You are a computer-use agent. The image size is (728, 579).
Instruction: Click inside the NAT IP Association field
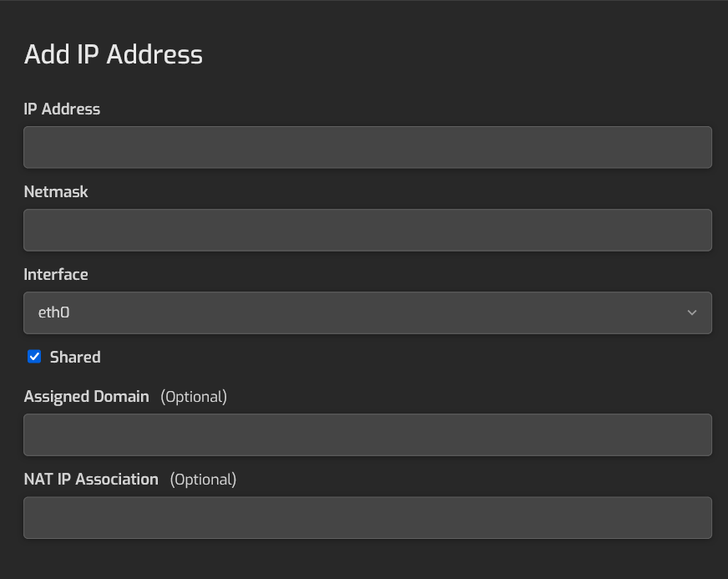(x=367, y=517)
